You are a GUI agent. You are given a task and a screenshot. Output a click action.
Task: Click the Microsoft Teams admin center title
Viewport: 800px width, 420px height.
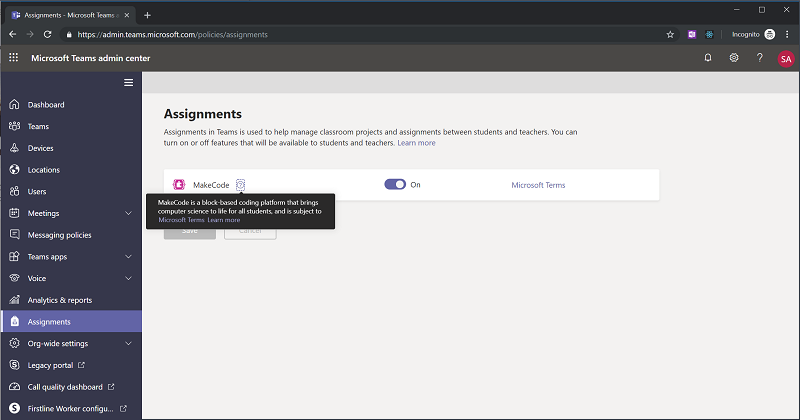coord(91,58)
